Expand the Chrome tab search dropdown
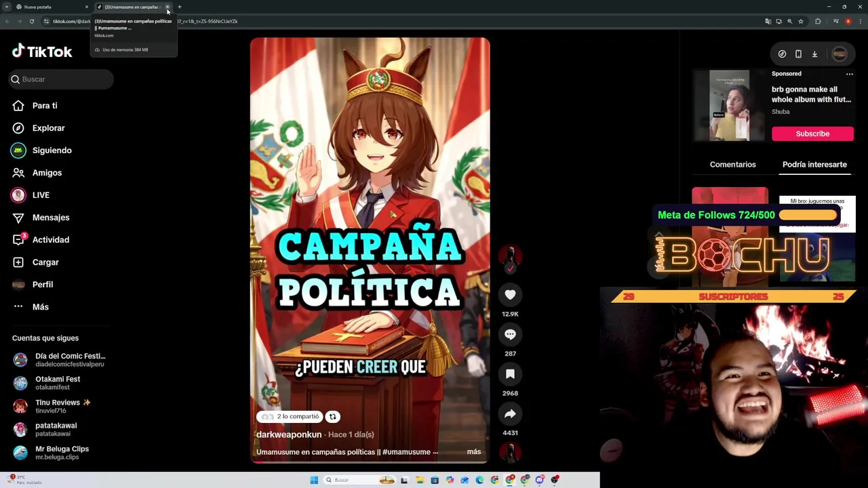 coord(7,7)
